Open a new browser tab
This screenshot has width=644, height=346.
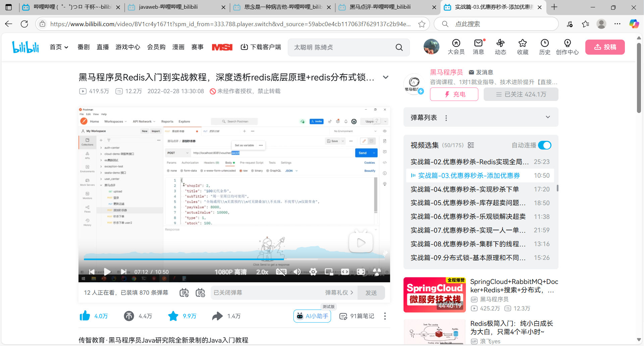(554, 7)
